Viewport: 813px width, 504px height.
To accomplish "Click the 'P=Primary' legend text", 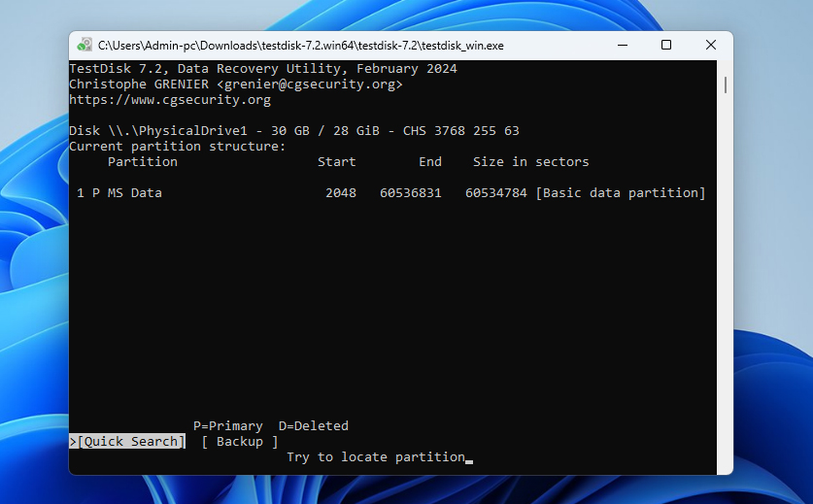I will point(228,426).
